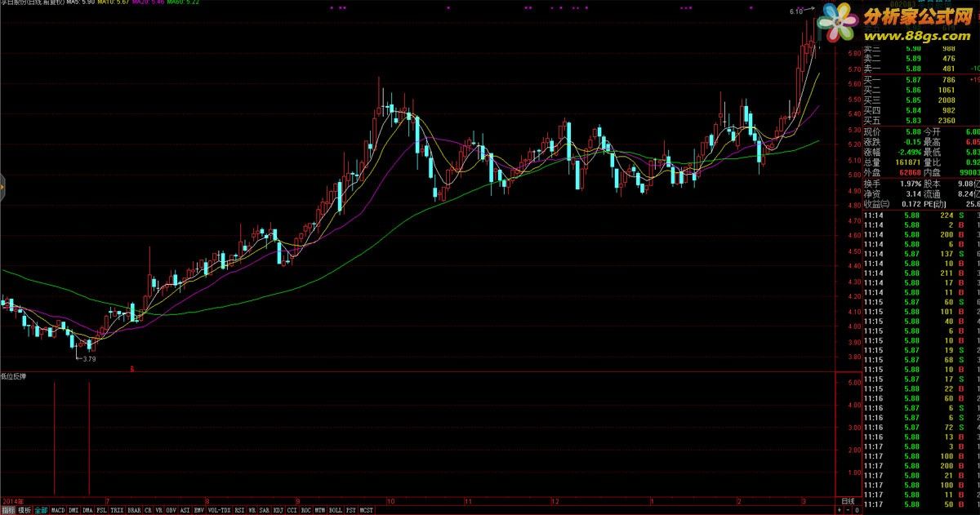Image resolution: width=980 pixels, height=515 pixels.
Task: Select the 买五 bid row
Action: 920,120
